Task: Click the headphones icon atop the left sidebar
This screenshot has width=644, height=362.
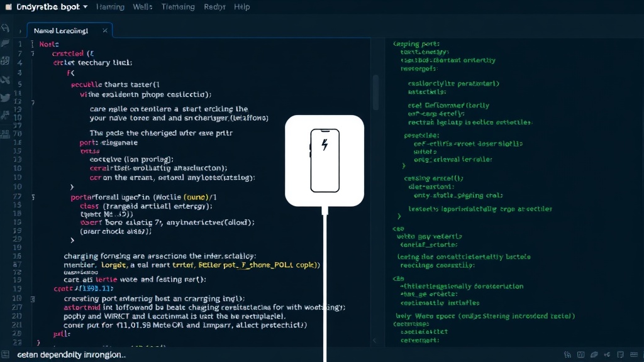Action: click(x=5, y=28)
